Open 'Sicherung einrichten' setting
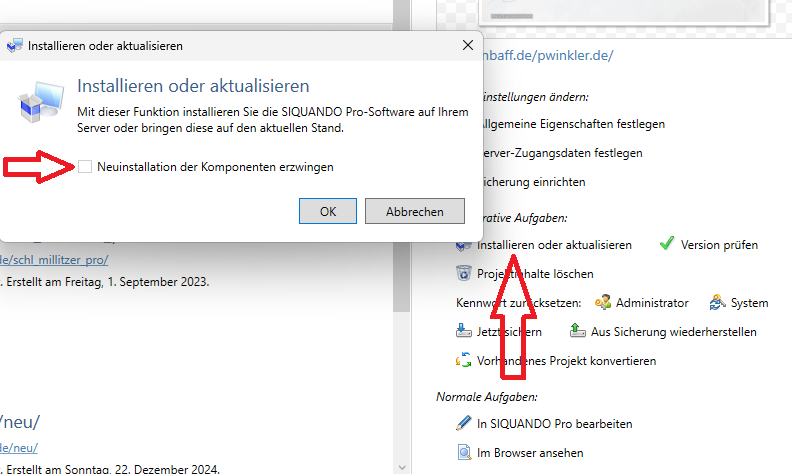 tap(534, 182)
